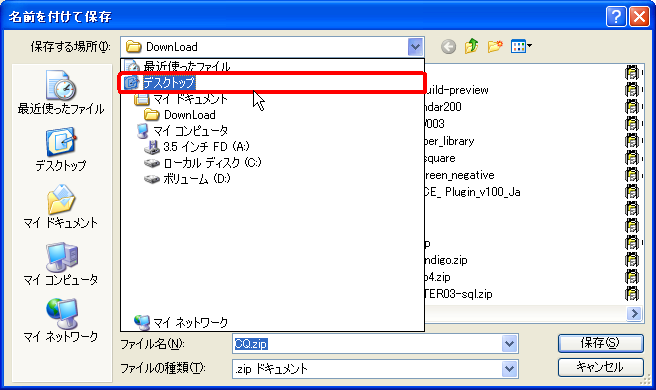Select デスクトップ in the location dropdown list
This screenshot has height=390, width=656.
point(273,82)
